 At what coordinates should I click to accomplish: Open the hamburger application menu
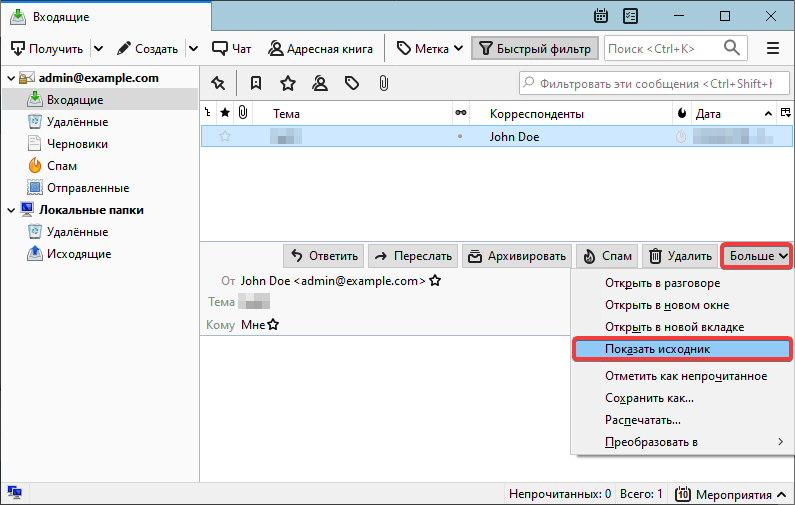pos(772,48)
